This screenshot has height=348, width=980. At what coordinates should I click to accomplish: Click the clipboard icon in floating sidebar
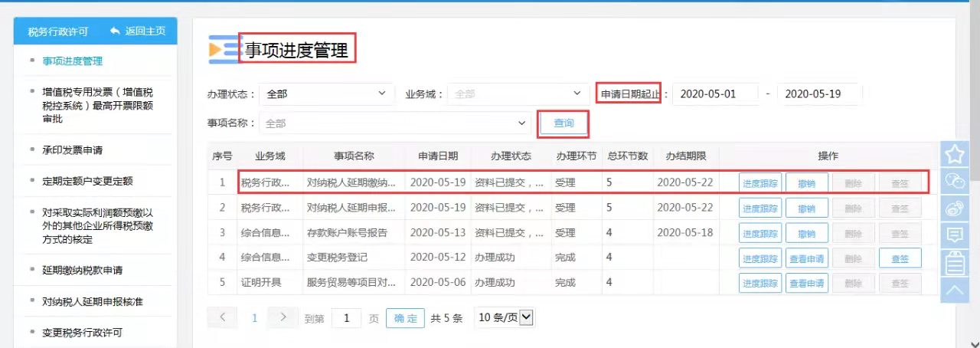coord(954,262)
